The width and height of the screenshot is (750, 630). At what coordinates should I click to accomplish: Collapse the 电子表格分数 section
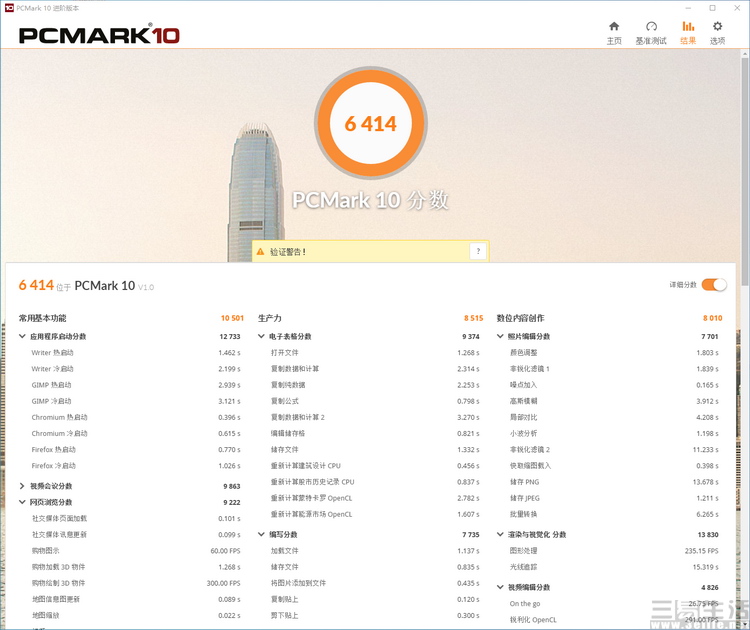pos(261,336)
